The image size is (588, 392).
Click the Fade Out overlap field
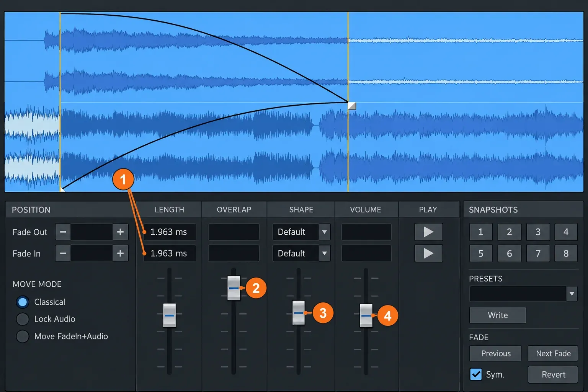(234, 232)
